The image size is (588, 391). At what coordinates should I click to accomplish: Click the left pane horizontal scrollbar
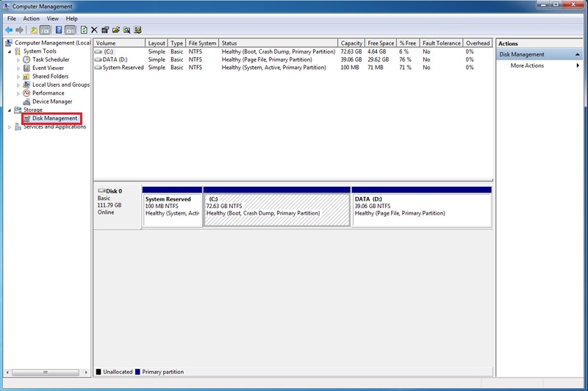pos(47,372)
